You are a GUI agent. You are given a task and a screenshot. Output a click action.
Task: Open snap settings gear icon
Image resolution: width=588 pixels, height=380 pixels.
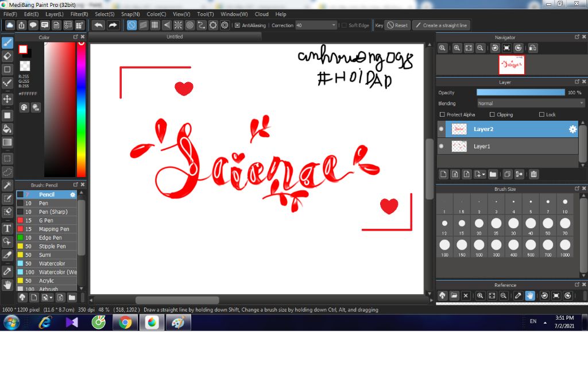(x=225, y=25)
